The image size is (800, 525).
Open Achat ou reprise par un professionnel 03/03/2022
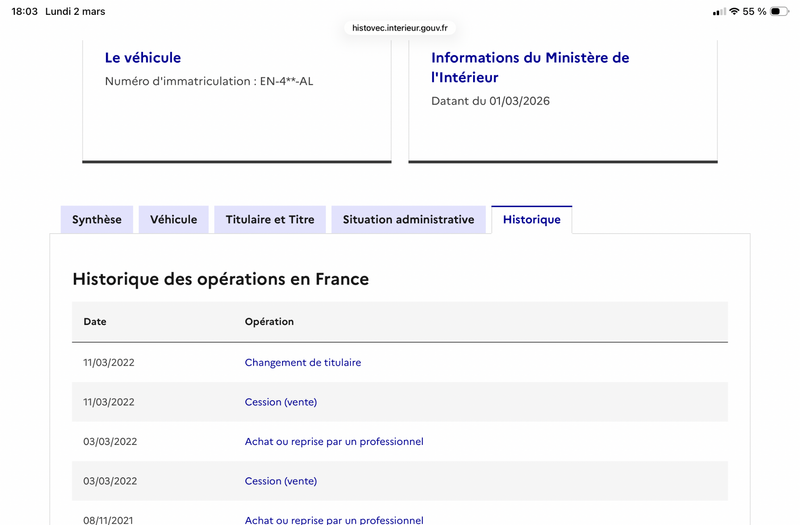pos(334,441)
